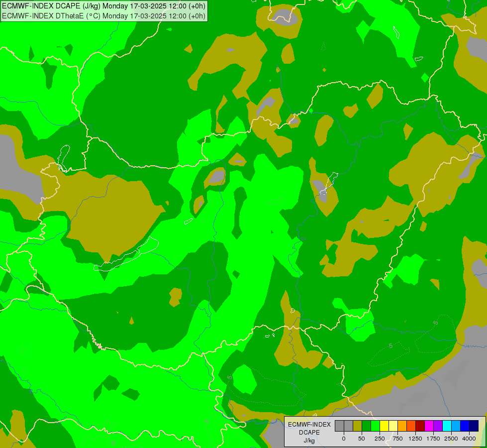Click the cyan 2500 legend swatch
The height and width of the screenshot is (448, 487).
tap(447, 426)
